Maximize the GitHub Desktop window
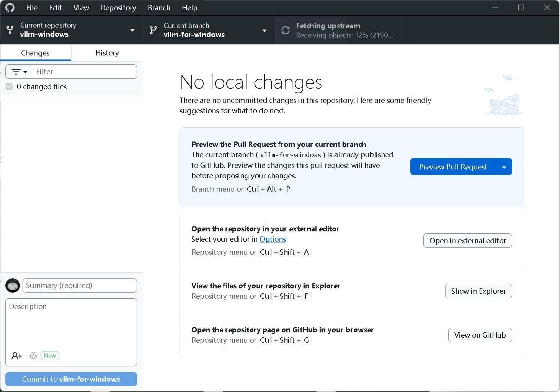This screenshot has width=560, height=392. pos(521,8)
